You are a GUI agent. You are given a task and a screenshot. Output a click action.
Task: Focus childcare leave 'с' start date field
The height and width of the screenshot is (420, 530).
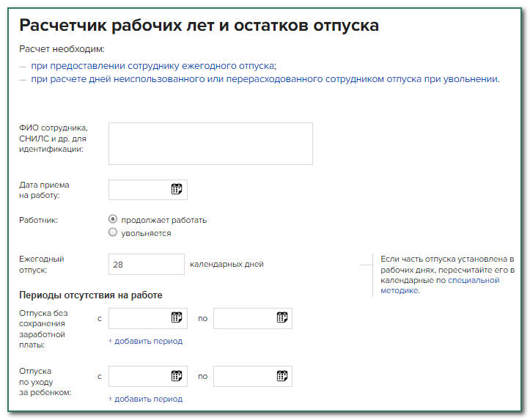point(139,376)
